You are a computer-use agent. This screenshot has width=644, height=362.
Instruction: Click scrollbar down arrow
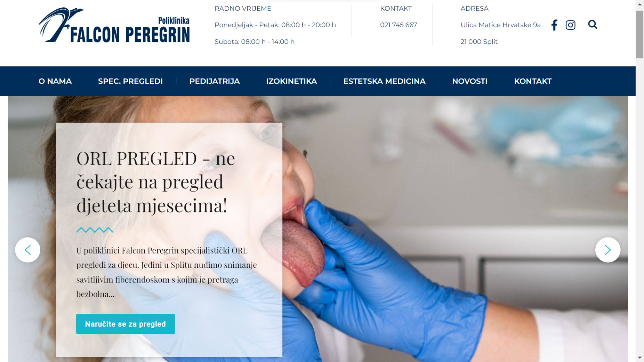click(x=640, y=358)
